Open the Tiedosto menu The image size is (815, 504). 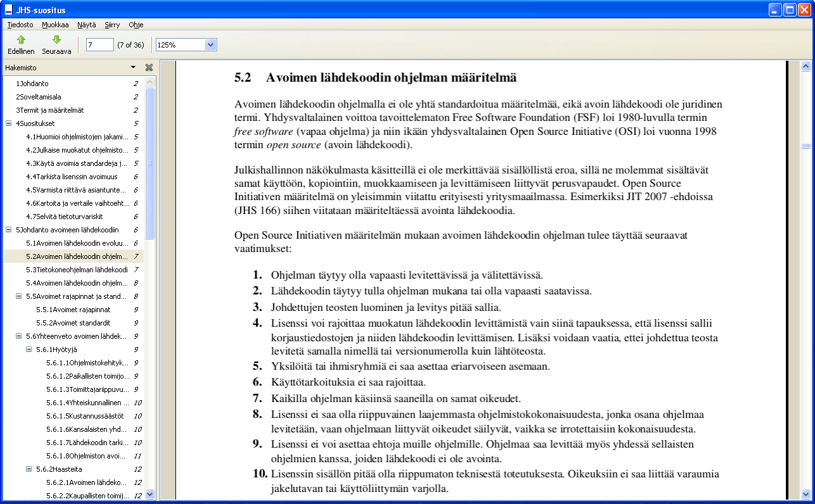20,25
